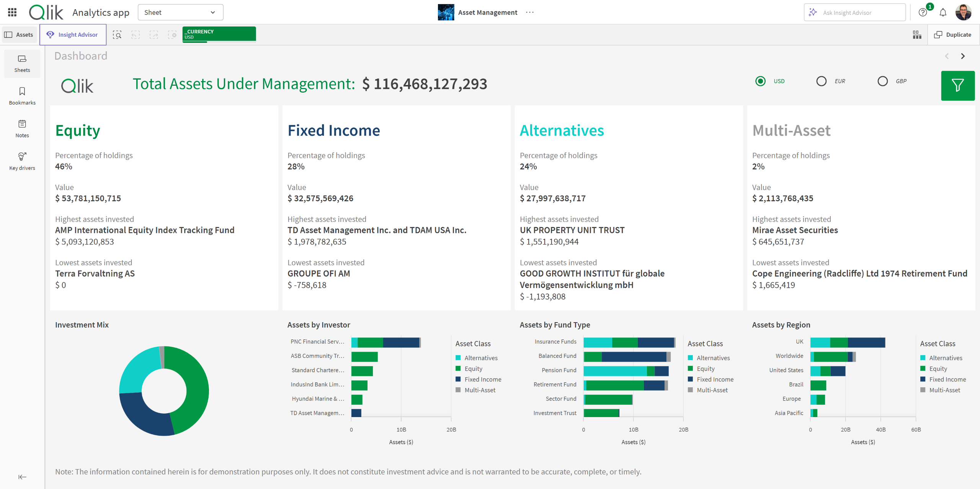980x489 pixels.
Task: Click the smart search selection icon
Action: 117,35
